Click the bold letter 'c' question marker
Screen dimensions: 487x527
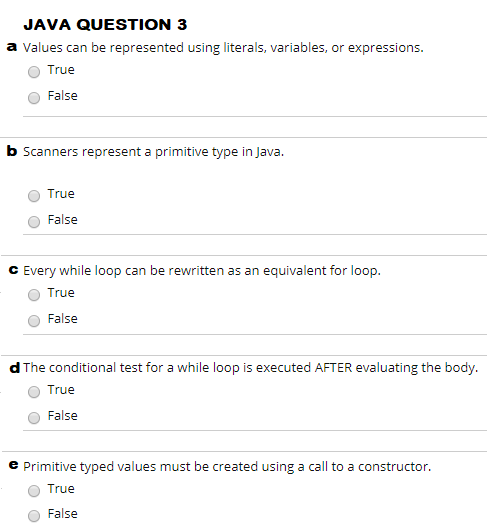(x=13, y=270)
